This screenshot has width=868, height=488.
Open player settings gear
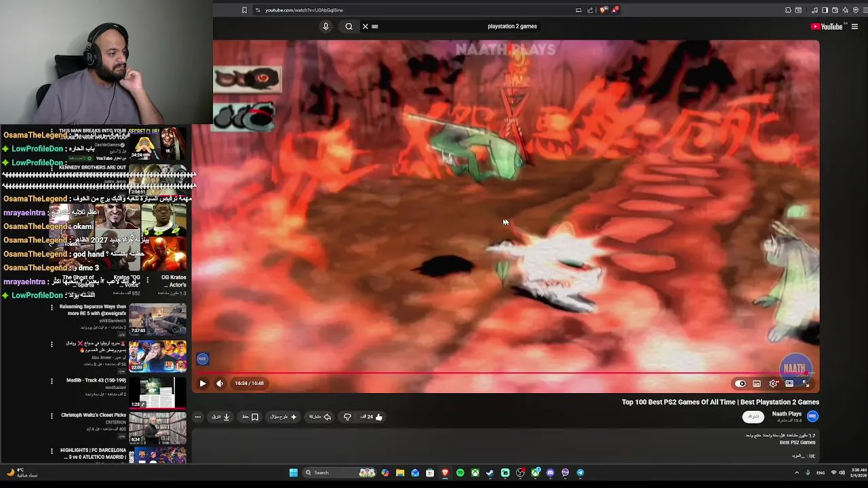click(x=773, y=384)
